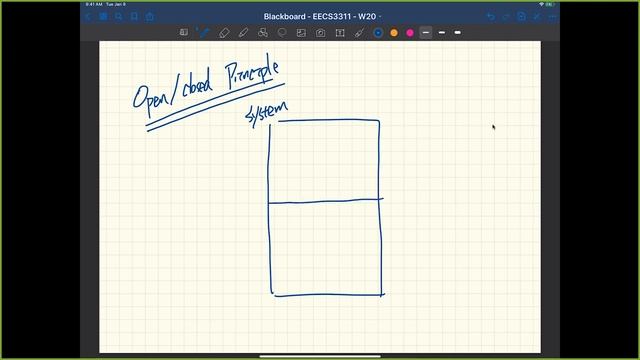The width and height of the screenshot is (640, 360).
Task: Tap the Wi-Fi indicator in status bar
Action: (541, 4)
